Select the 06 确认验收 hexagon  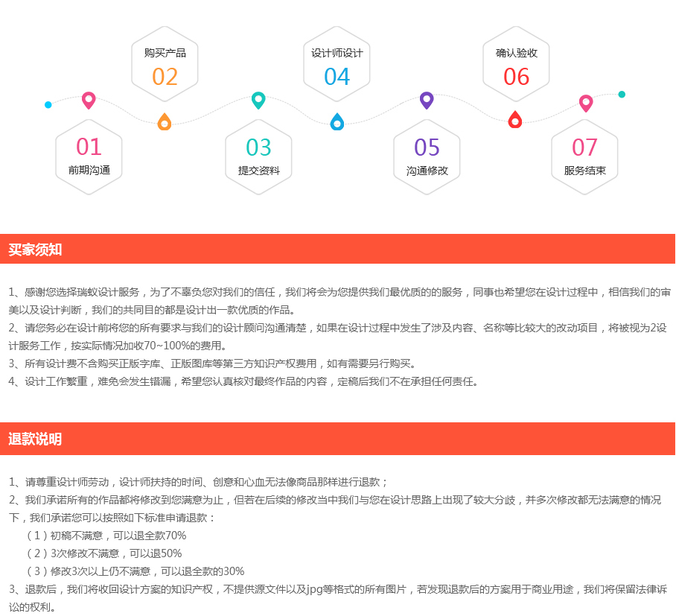pyautogui.click(x=516, y=64)
